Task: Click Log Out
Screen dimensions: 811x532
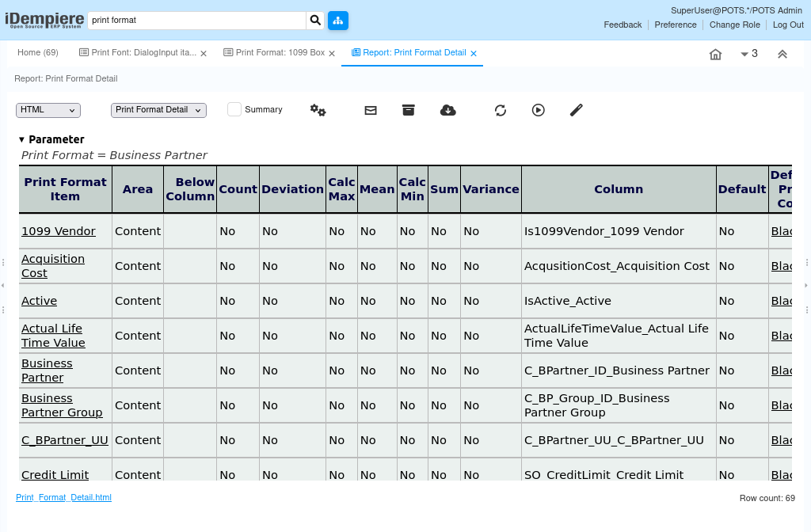Action: click(x=788, y=25)
